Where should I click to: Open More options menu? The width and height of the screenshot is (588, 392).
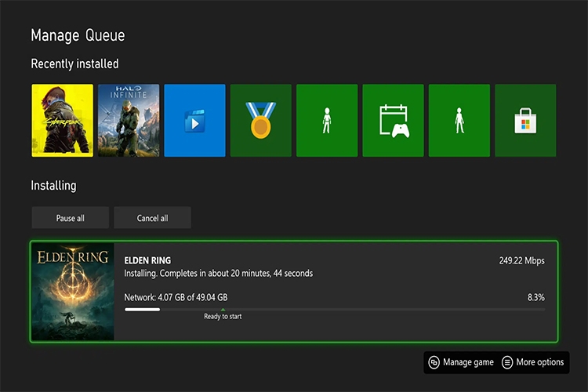533,362
